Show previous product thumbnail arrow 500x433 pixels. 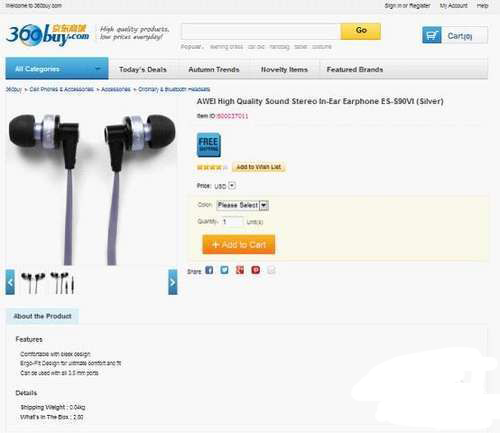pos(10,282)
